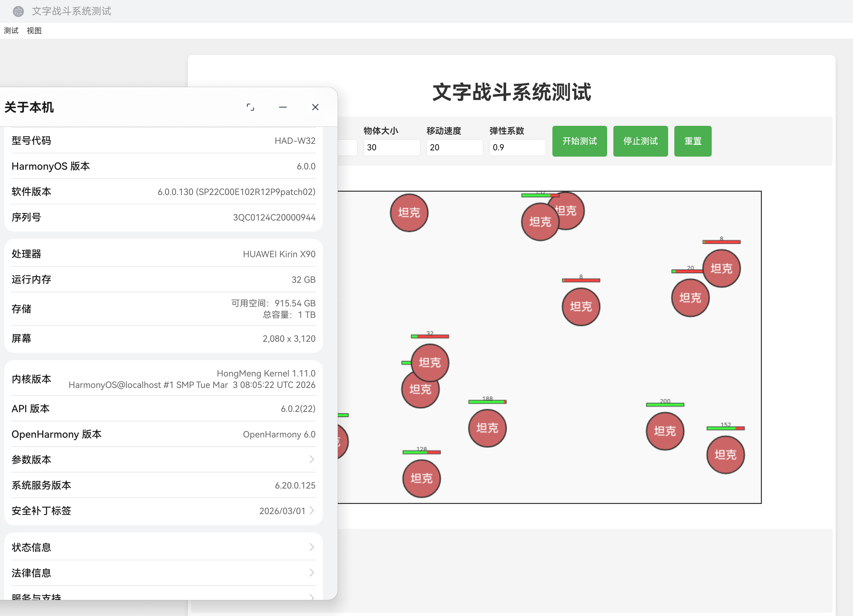The height and width of the screenshot is (616, 853).
Task: Open the 测试 menu
Action: coord(11,31)
